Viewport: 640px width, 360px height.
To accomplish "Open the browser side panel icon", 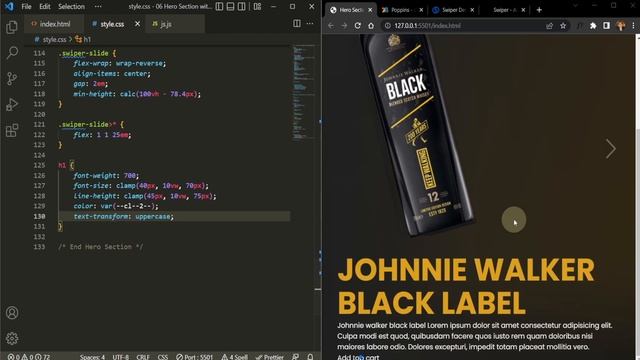I will (x=607, y=26).
